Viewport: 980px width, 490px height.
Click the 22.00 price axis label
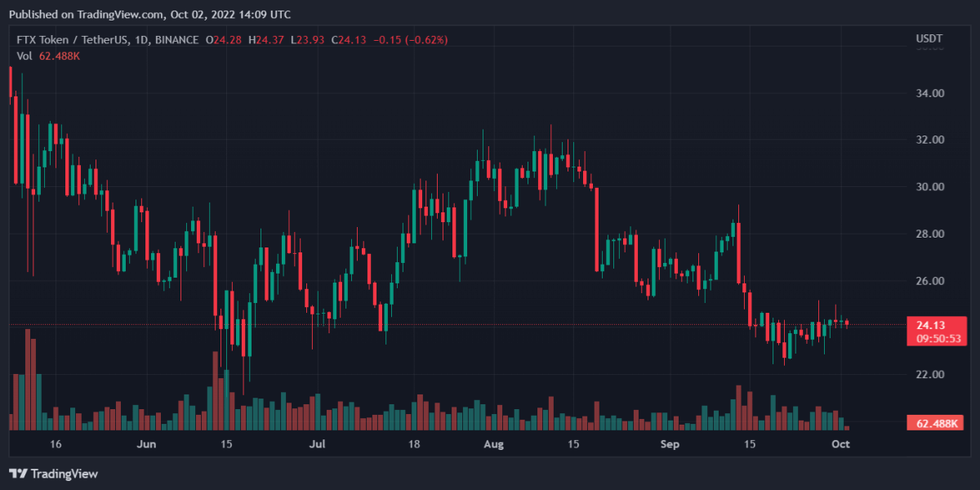929,374
